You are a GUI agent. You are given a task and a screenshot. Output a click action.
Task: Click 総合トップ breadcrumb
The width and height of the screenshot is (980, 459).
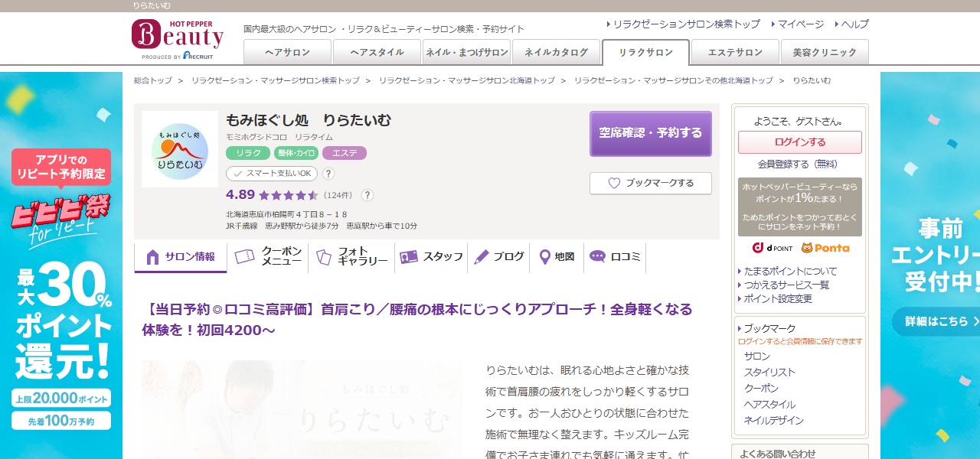click(x=152, y=80)
